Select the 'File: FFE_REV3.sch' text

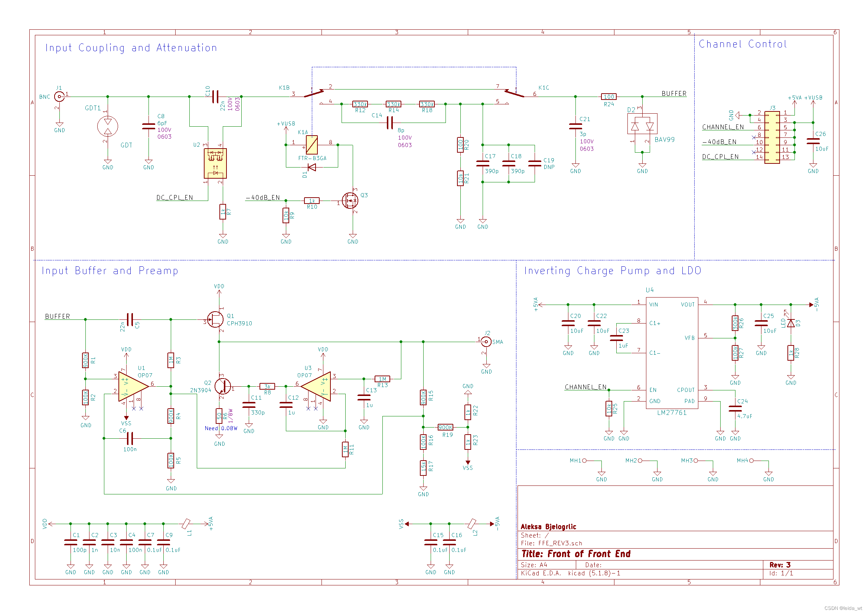click(x=552, y=543)
